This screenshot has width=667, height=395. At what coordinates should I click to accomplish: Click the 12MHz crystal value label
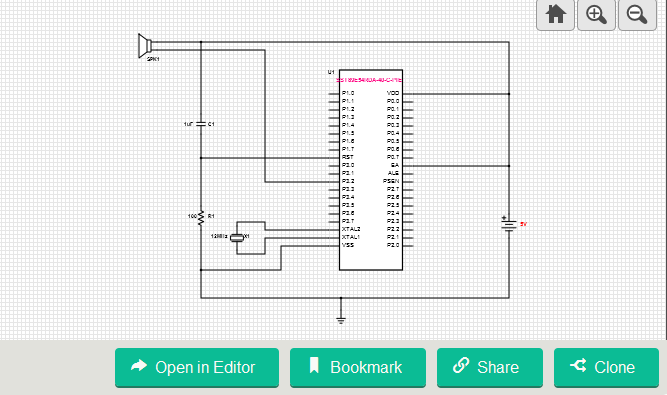(219, 236)
